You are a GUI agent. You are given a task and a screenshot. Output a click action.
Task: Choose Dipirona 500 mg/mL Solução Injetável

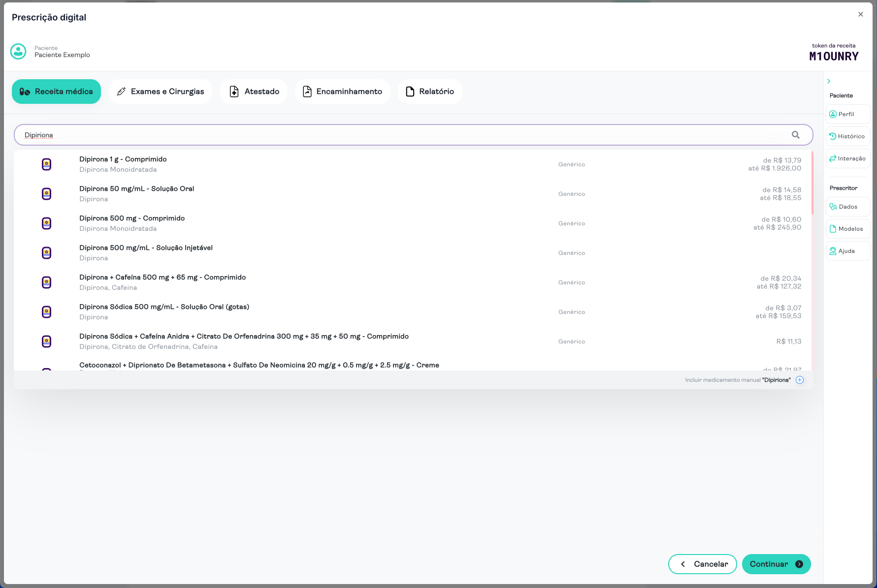pos(146,248)
